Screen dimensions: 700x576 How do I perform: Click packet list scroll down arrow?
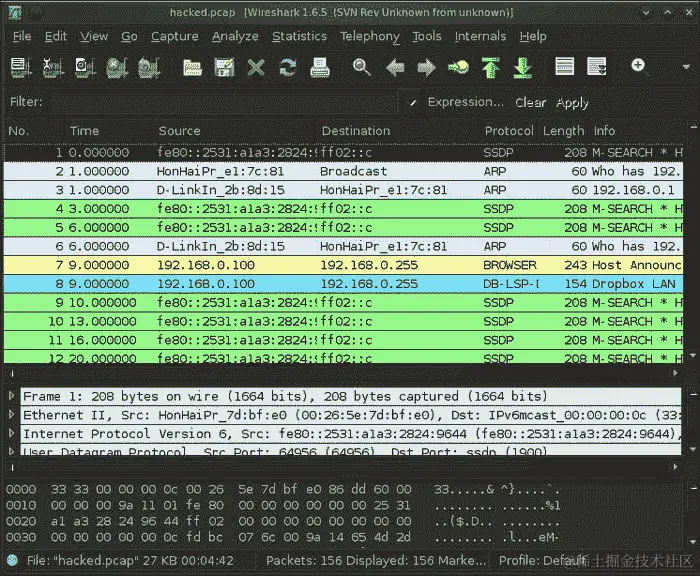pos(692,355)
